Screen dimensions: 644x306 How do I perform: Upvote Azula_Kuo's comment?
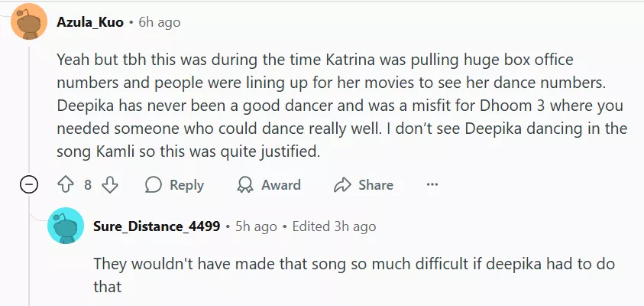pos(65,185)
